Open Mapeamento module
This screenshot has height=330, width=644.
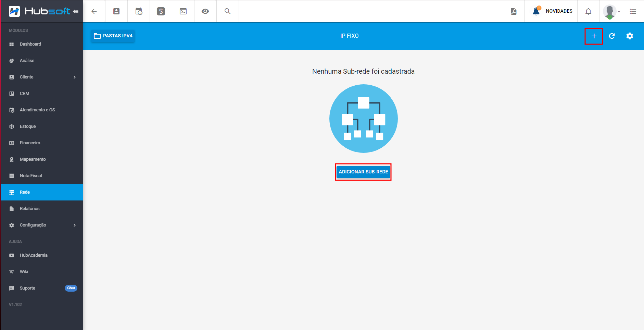tap(41, 159)
